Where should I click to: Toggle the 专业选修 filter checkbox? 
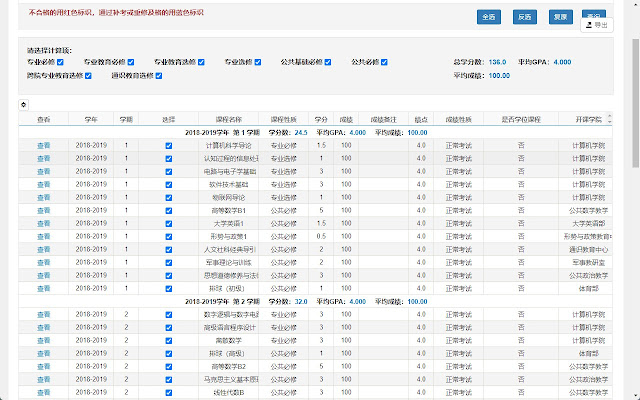coord(258,62)
